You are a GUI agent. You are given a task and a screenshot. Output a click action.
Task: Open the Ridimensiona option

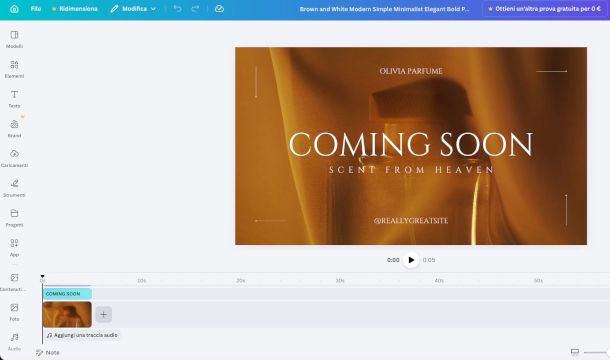pos(75,9)
